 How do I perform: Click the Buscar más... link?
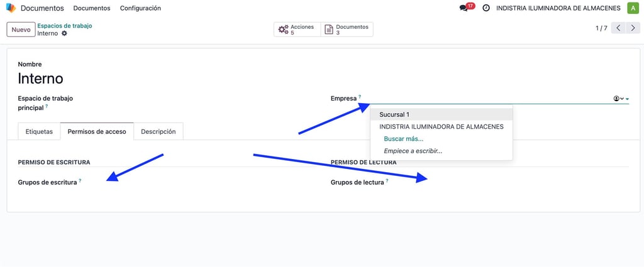403,139
